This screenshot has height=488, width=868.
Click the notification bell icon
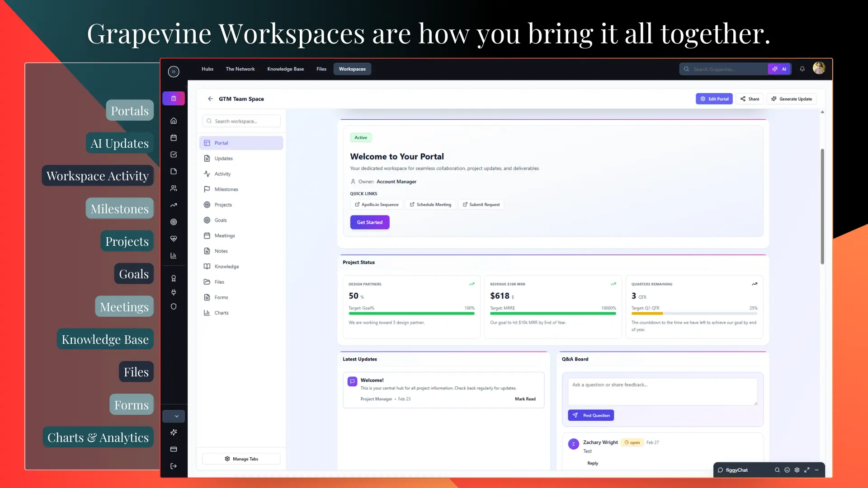pos(802,69)
